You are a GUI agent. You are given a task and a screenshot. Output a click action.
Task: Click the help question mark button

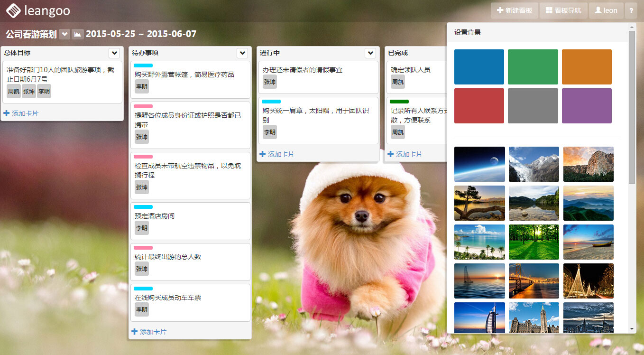[631, 10]
